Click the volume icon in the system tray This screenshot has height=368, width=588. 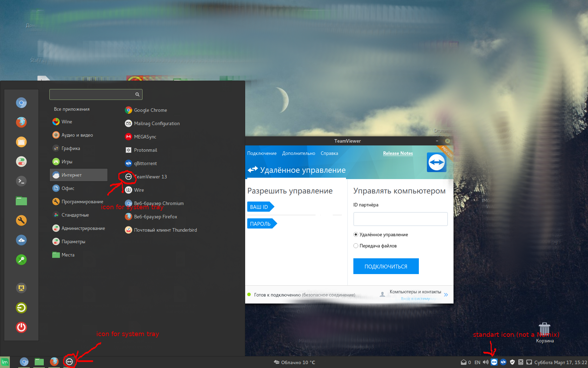pyautogui.click(x=486, y=362)
